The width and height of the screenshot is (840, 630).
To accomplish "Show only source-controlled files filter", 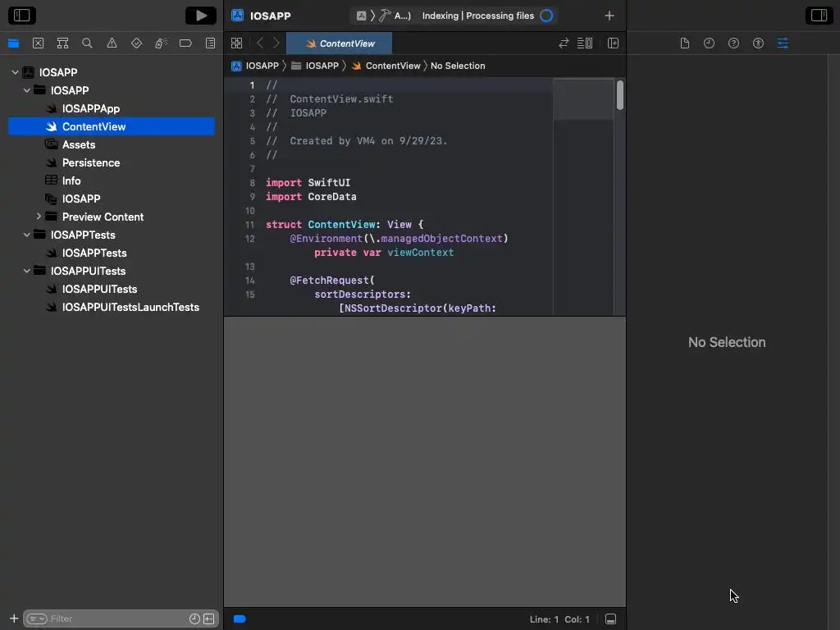I will pyautogui.click(x=209, y=619).
